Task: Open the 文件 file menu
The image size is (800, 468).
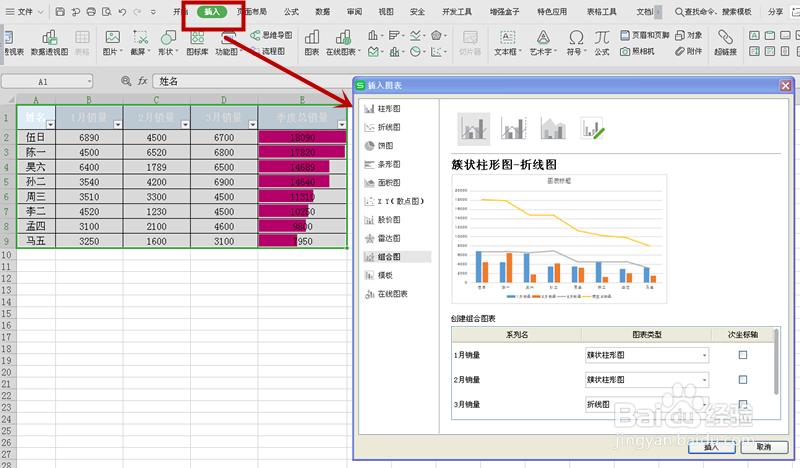Action: (x=24, y=11)
